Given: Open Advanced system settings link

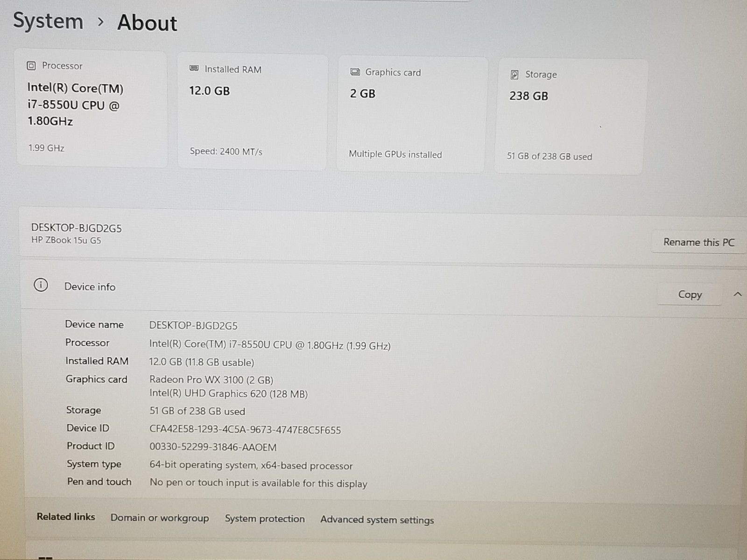Looking at the screenshot, I should [x=377, y=519].
